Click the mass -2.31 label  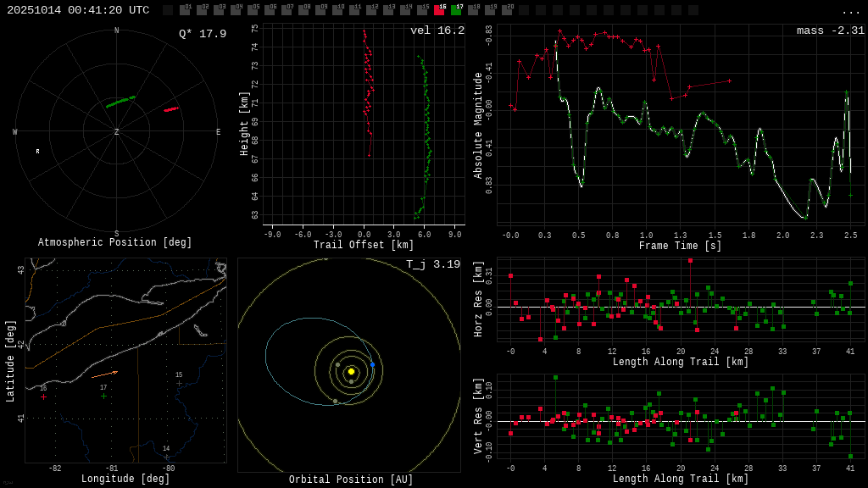[830, 30]
